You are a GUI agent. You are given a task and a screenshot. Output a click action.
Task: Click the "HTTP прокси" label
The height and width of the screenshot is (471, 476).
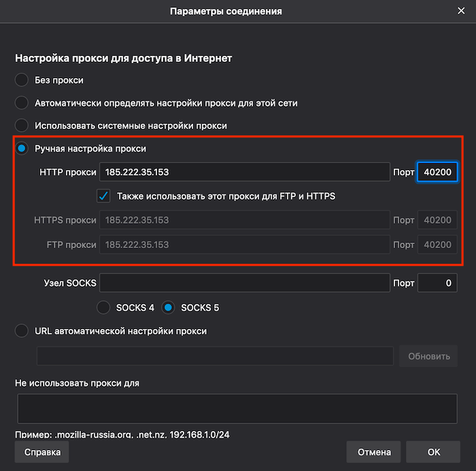(68, 172)
